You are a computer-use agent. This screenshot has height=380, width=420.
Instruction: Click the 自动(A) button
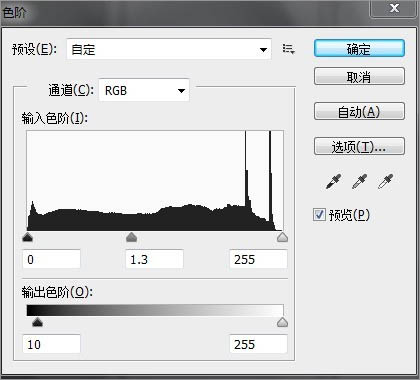(x=359, y=112)
